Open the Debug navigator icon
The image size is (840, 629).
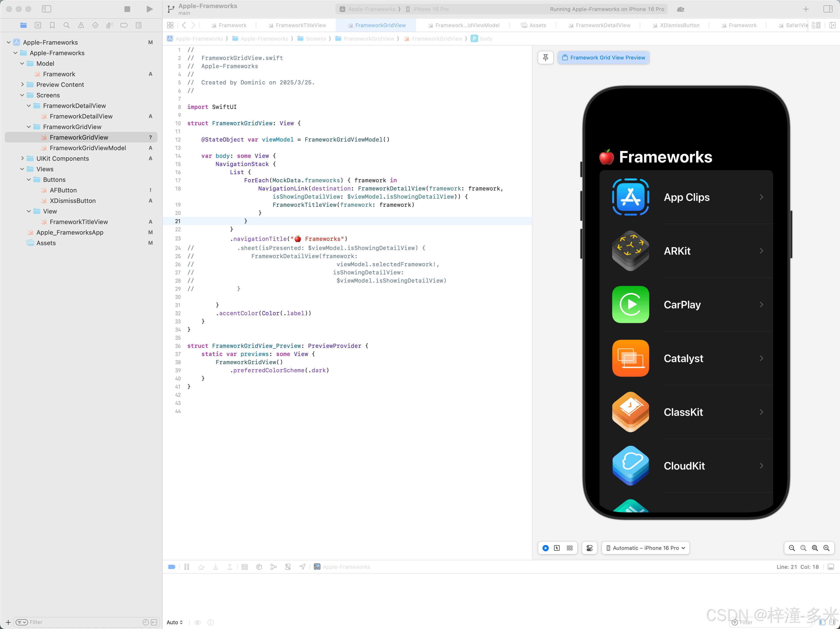110,25
